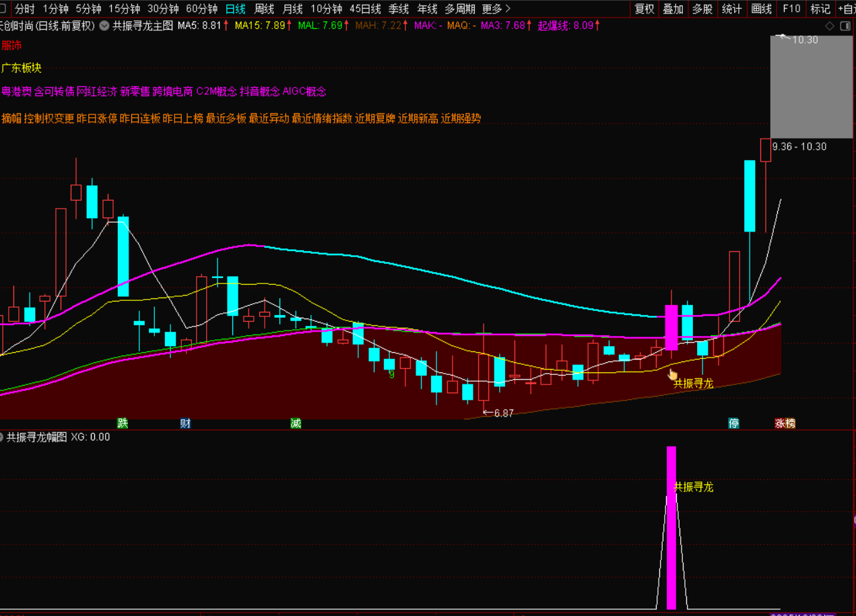Open the 共振寻龙主图 indicator dropdown arrow
This screenshot has width=856, height=616.
click(104, 26)
